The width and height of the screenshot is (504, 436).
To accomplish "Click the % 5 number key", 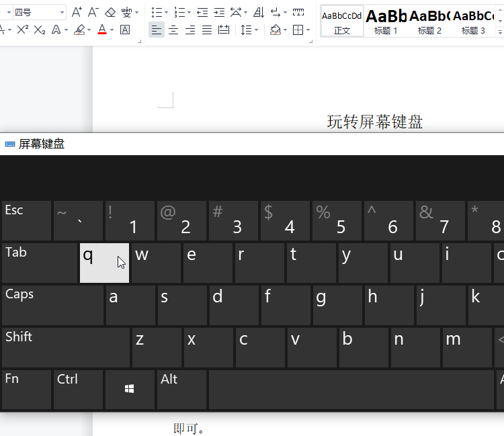I will pos(337,221).
